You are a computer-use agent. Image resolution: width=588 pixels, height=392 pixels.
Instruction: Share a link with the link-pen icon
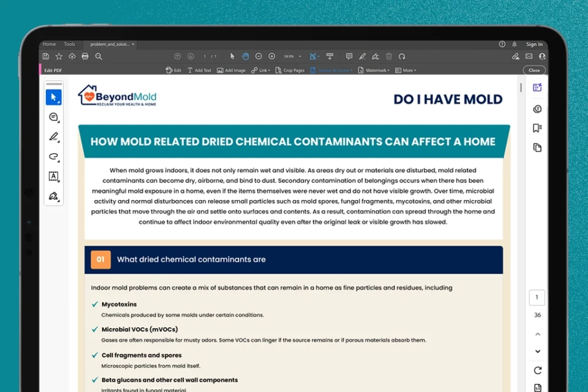[516, 56]
